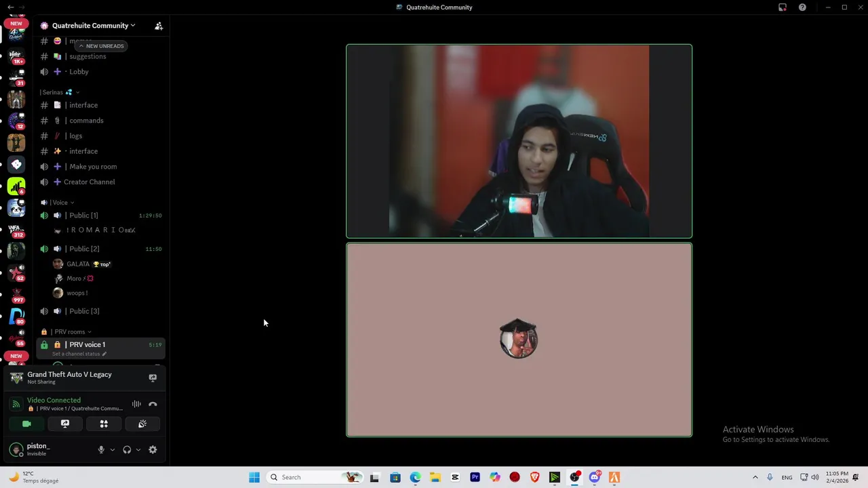Open the activities launcher button
Viewport: 868px width, 488px height.
coord(104,424)
